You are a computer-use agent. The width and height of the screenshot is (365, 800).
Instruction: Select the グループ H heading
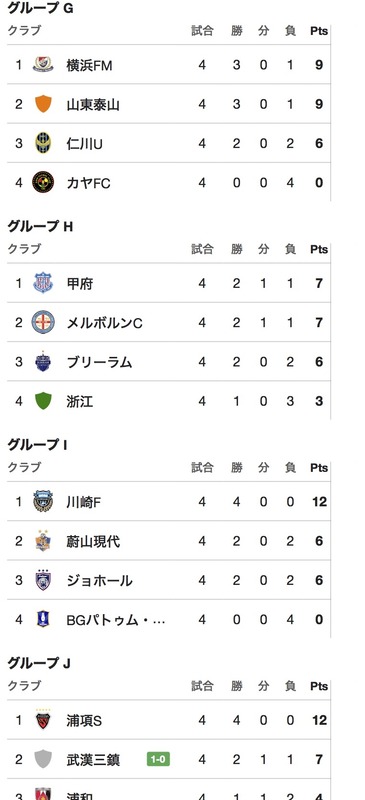tap(40, 226)
